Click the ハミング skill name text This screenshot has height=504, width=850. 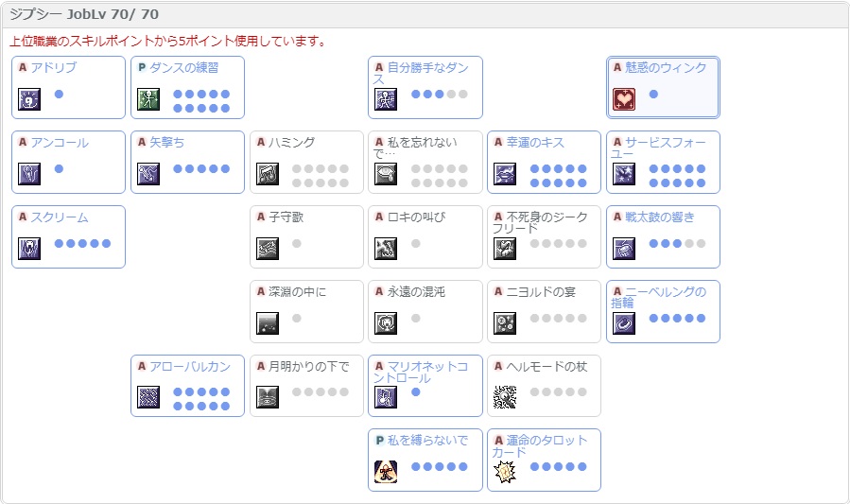291,143
